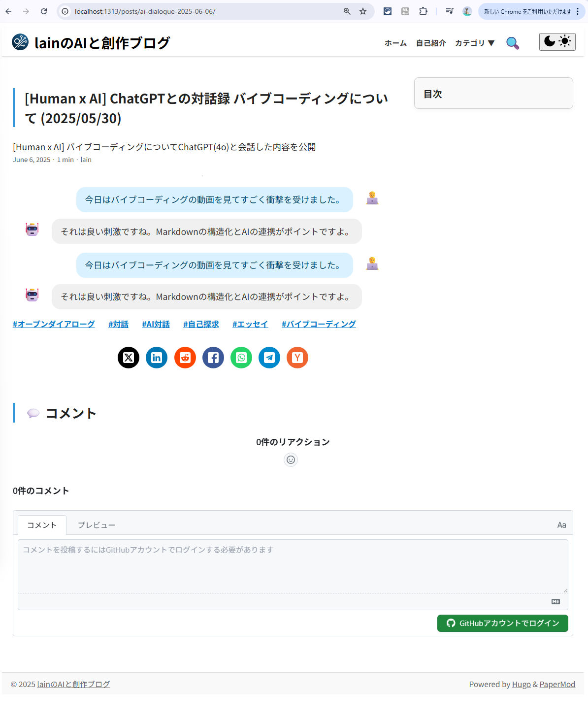Image resolution: width=588 pixels, height=723 pixels.
Task: Bookmark this page with the star icon
Action: click(363, 11)
